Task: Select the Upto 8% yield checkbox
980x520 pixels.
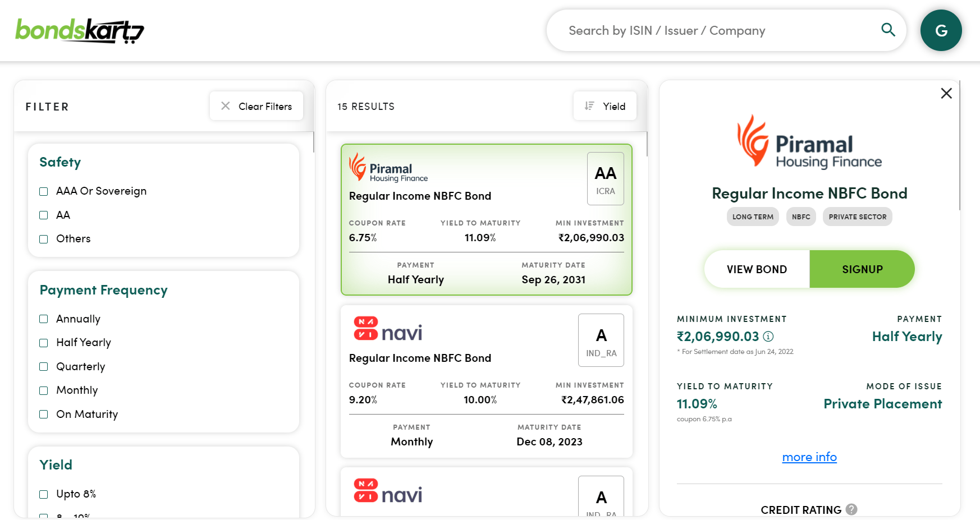Action: [x=44, y=495]
